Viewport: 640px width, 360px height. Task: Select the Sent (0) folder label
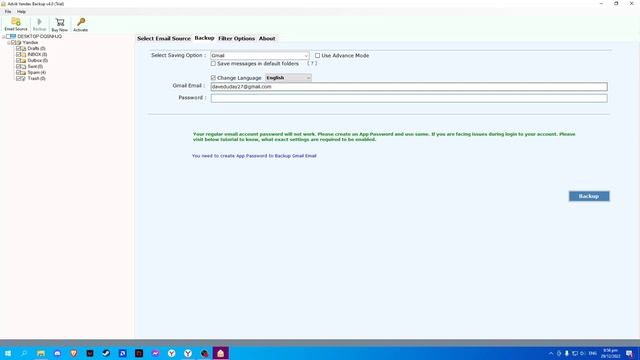click(35, 67)
